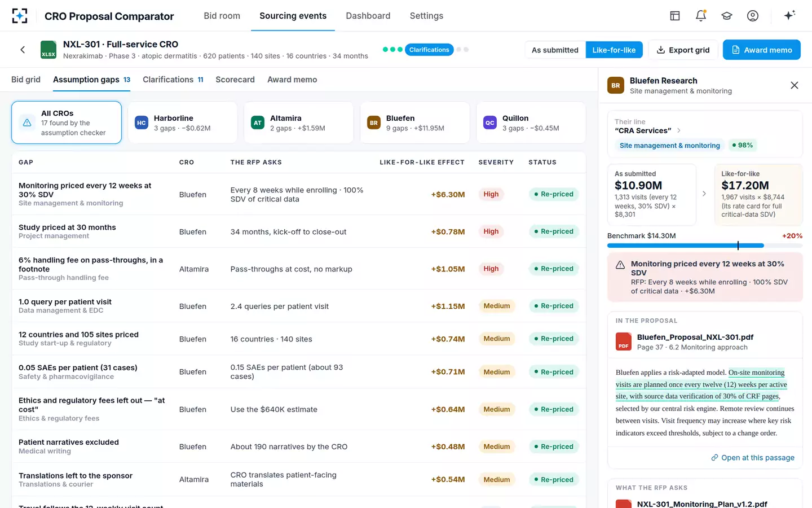
Task: Switch to the Scorecard tab
Action: coord(235,80)
